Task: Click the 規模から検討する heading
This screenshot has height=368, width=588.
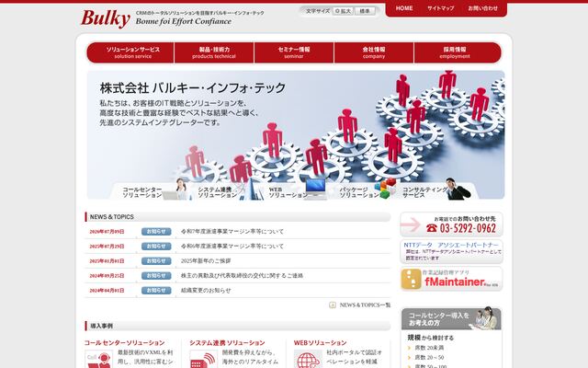Action: coord(431,338)
